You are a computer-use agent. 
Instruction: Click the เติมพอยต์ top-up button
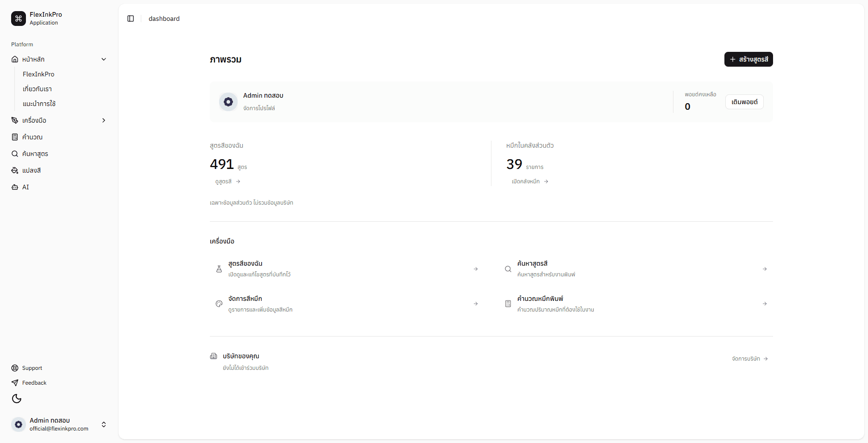(x=744, y=102)
